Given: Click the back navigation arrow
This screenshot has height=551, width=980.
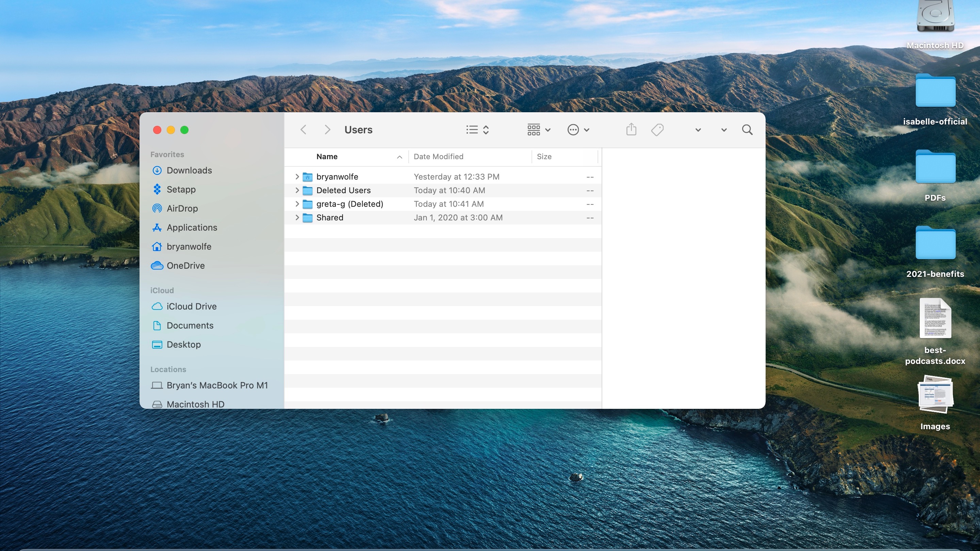Looking at the screenshot, I should click(x=303, y=129).
